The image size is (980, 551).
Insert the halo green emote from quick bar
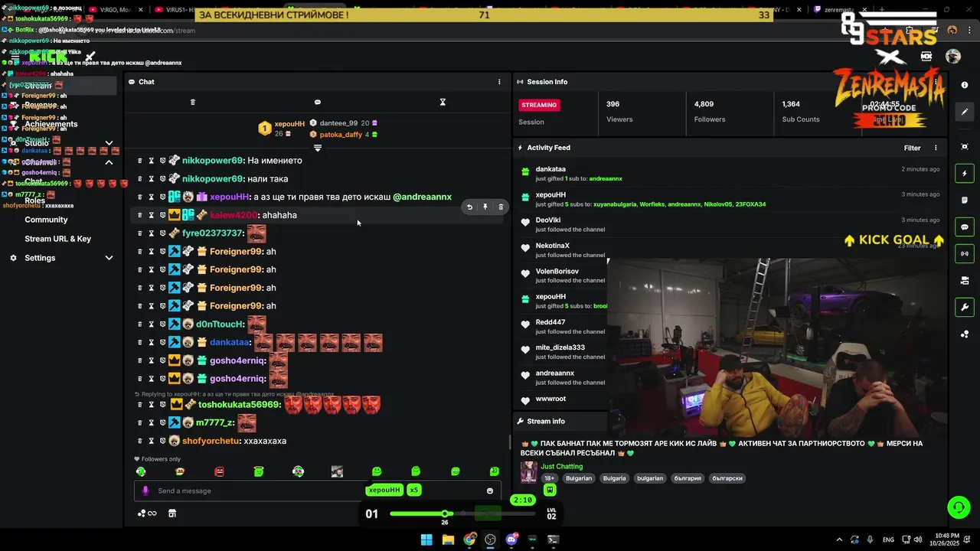tap(259, 471)
